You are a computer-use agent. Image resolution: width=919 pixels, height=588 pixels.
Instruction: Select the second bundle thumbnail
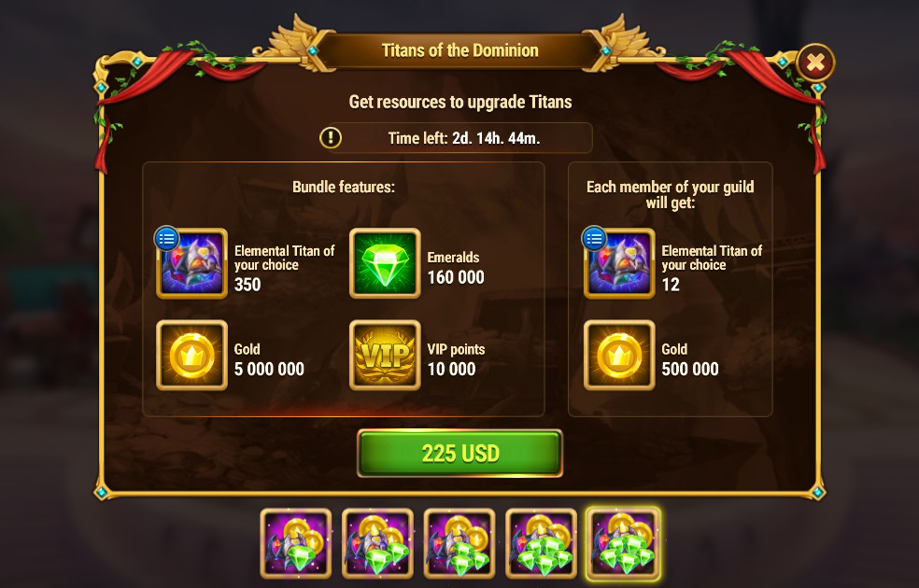[x=377, y=543]
